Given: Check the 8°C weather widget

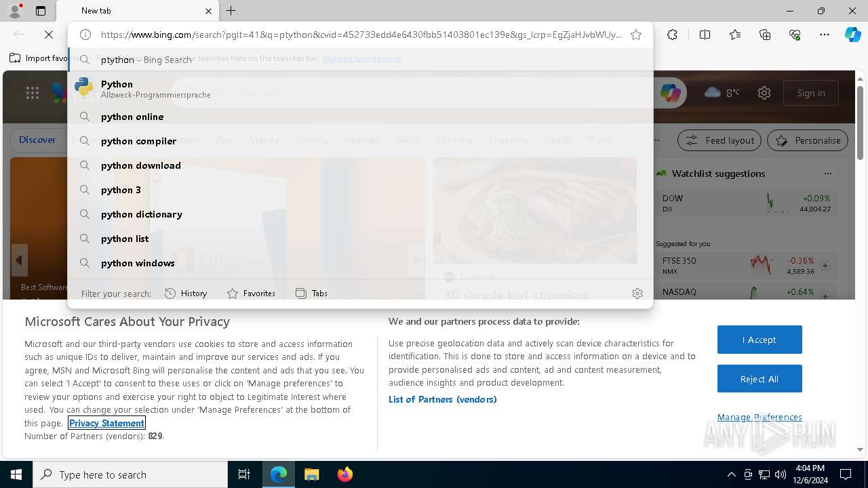Looking at the screenshot, I should 722,93.
